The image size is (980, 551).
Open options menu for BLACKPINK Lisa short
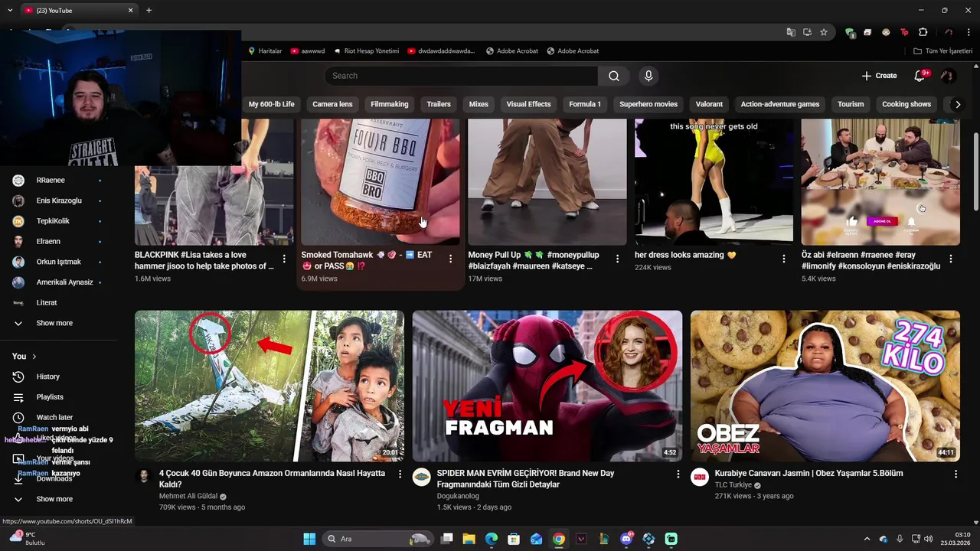(284, 259)
